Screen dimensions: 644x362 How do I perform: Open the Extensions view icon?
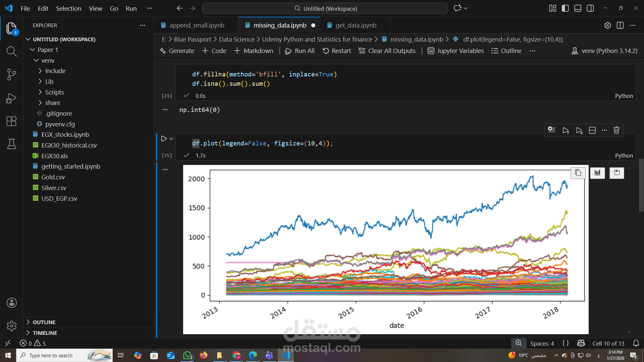11,121
